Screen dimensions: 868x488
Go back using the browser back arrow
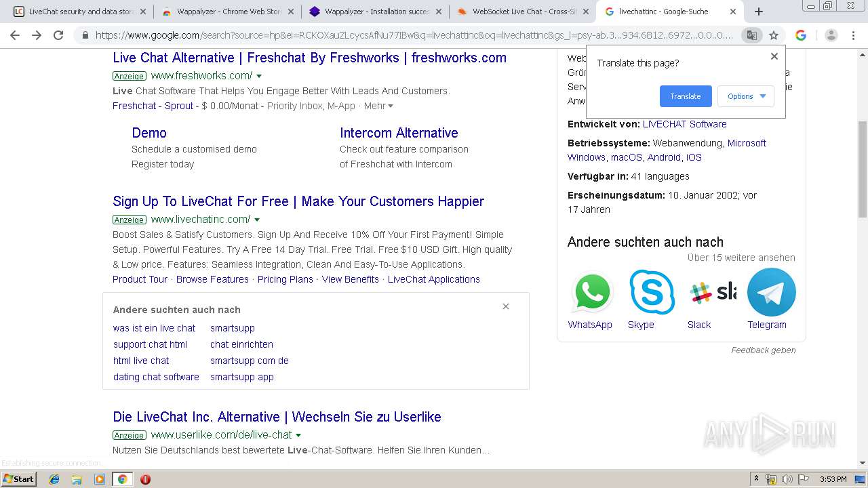click(x=15, y=35)
